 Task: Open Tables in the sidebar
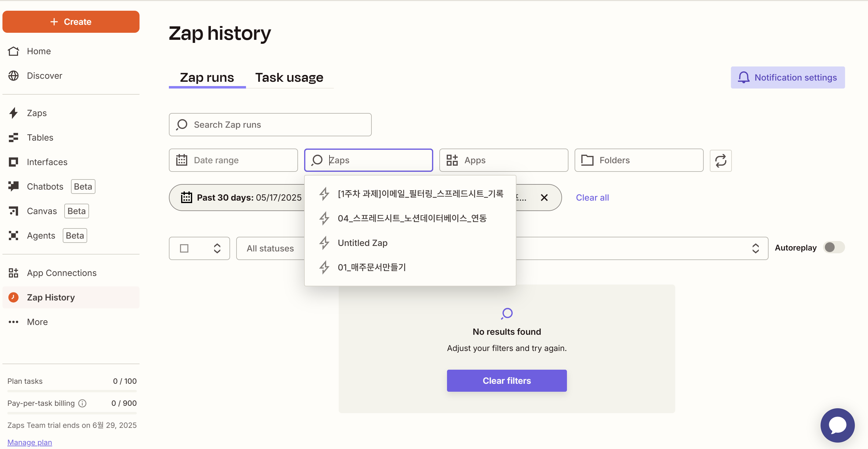[71, 138]
